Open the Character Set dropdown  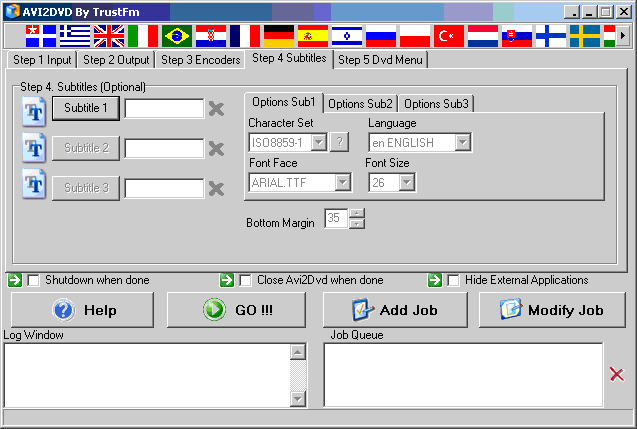click(319, 142)
